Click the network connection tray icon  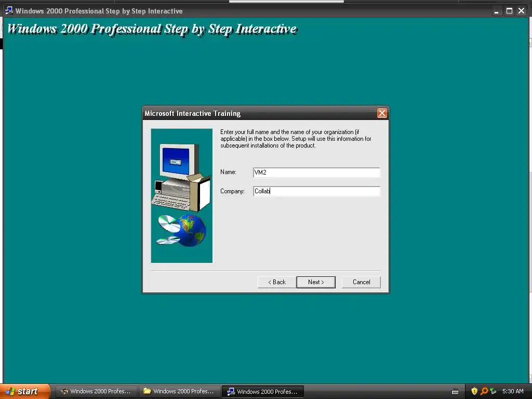point(494,391)
